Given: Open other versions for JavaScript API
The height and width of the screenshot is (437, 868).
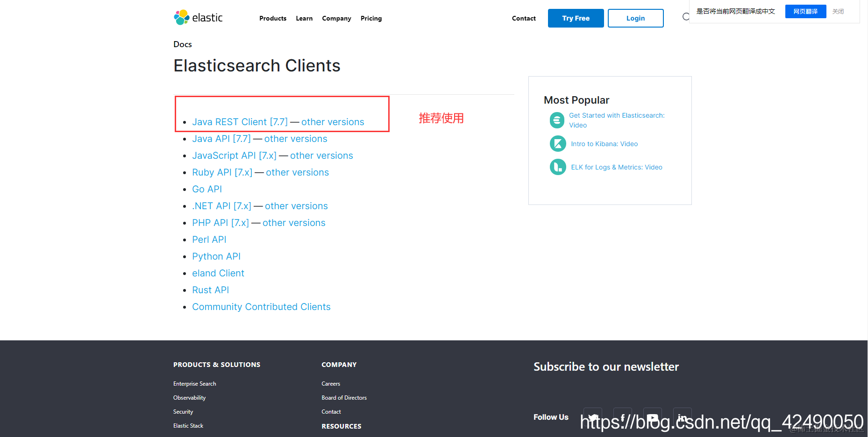Looking at the screenshot, I should point(321,155).
